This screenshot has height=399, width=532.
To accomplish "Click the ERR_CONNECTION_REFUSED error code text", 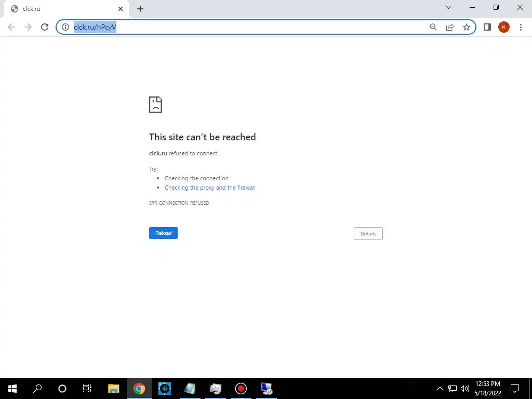I will [179, 203].
